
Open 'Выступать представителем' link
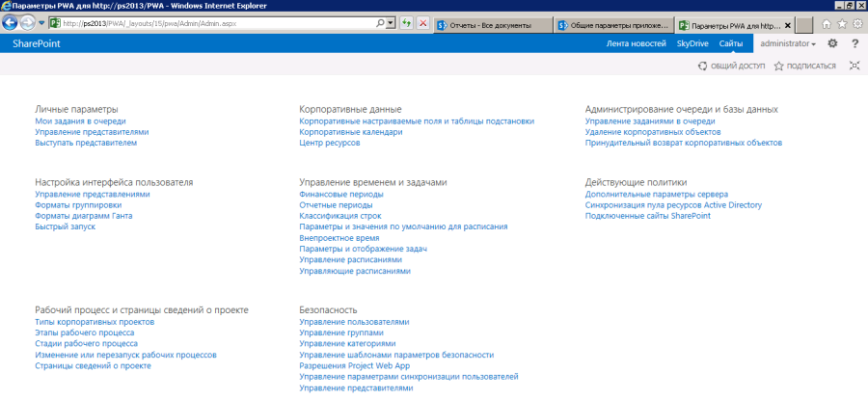point(86,143)
